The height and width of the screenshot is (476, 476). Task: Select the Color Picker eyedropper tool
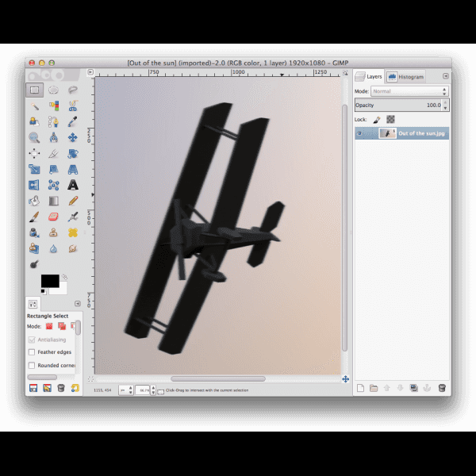(x=73, y=121)
